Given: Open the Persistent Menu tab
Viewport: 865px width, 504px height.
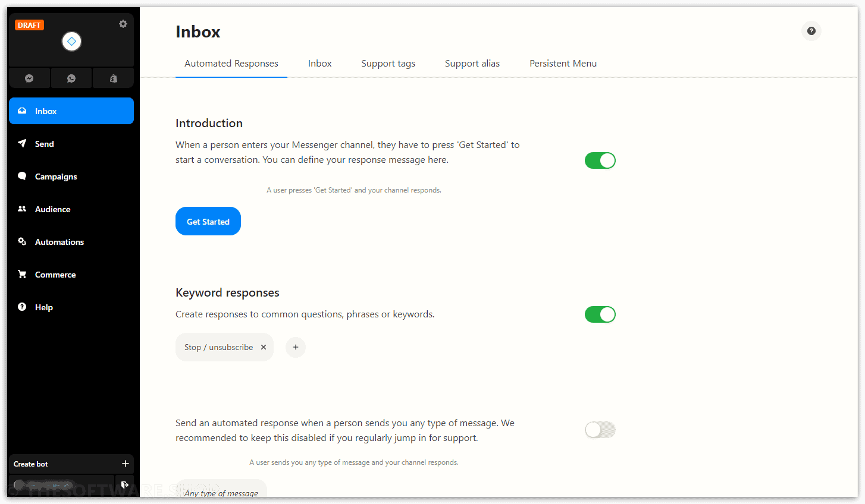Looking at the screenshot, I should pos(563,64).
